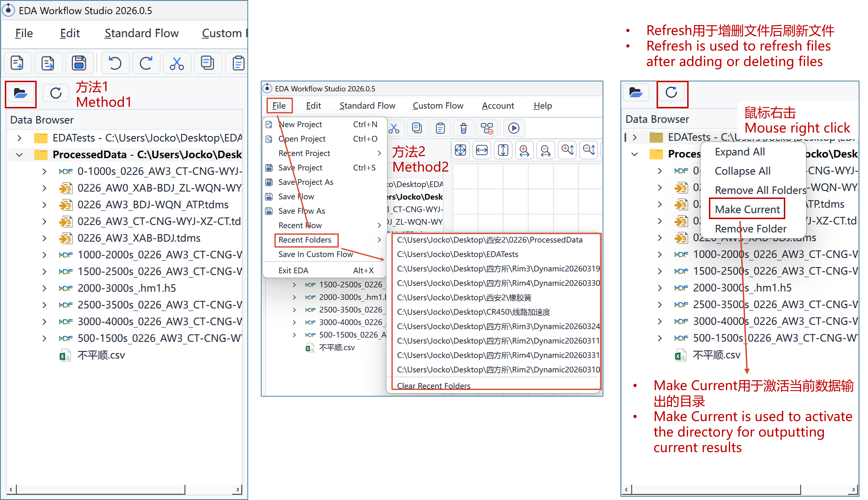Click clipboard Paste icon in middle window toolbar

[440, 128]
